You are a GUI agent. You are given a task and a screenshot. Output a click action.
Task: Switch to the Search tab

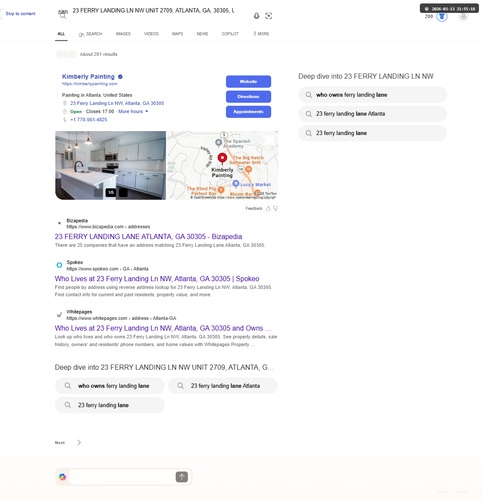pos(90,34)
